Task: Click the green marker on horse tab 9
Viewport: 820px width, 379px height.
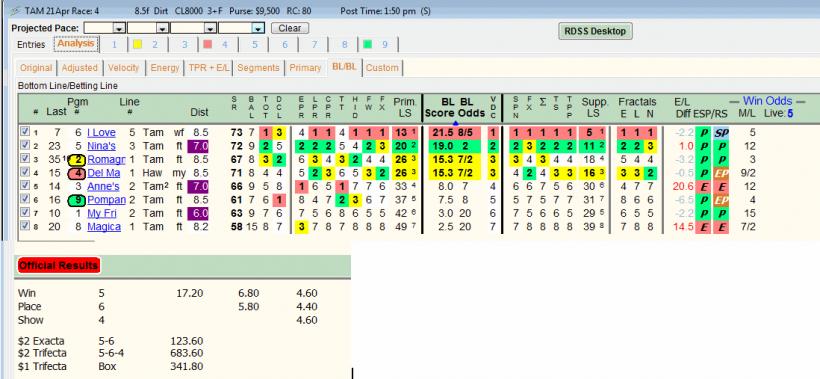Action: (x=367, y=44)
